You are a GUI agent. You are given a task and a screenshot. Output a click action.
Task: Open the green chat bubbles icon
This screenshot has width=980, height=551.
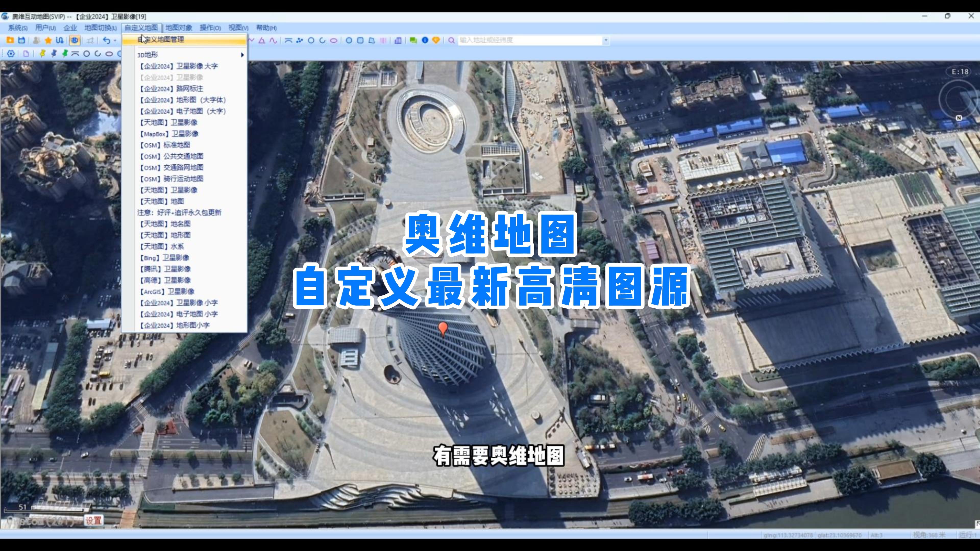pyautogui.click(x=413, y=40)
